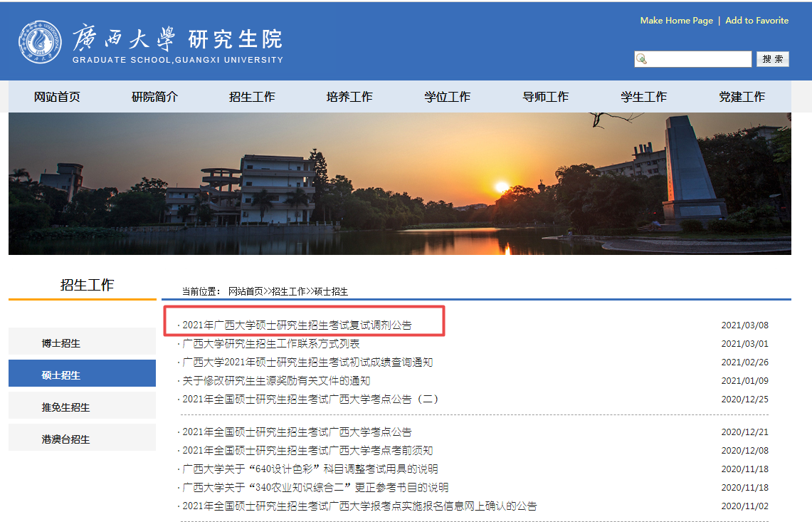Image resolution: width=812 pixels, height=522 pixels.
Task: Click the date 2021/01/09
Action: point(744,381)
